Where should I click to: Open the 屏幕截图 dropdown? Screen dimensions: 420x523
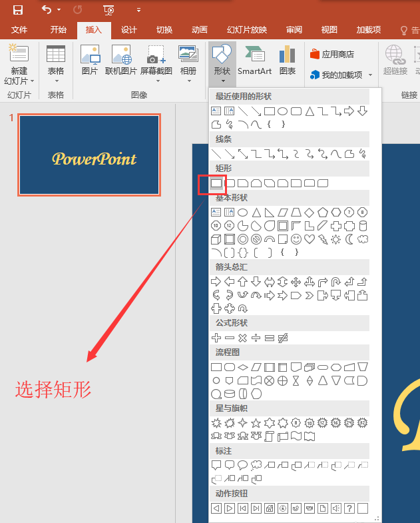tap(156, 63)
